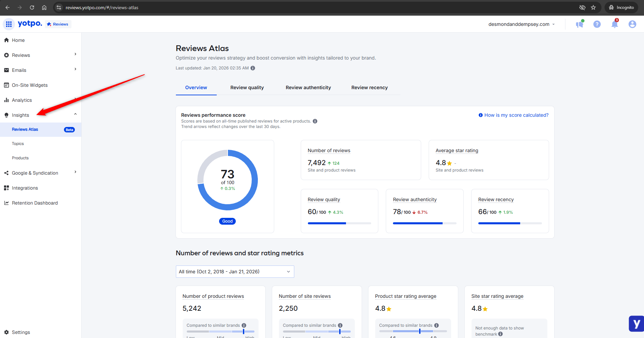Click the browser home button
The image size is (644, 338).
[x=44, y=7]
